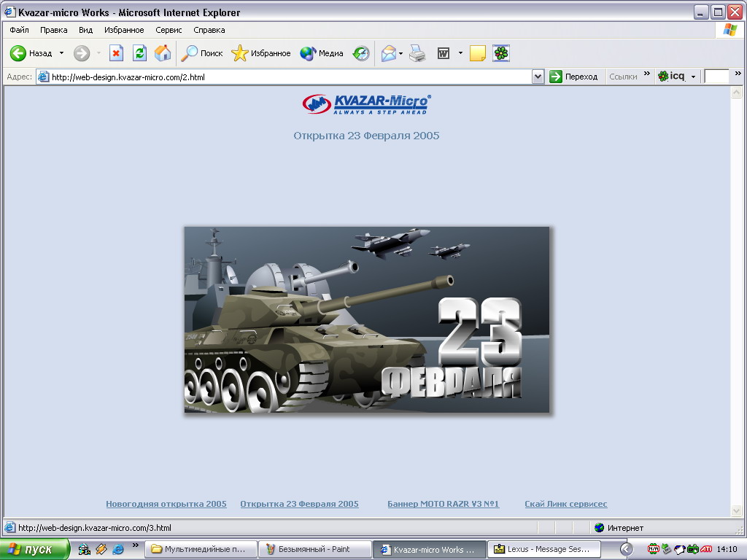The image size is (747, 560).
Task: Open the address bar dropdown list
Action: 538,77
